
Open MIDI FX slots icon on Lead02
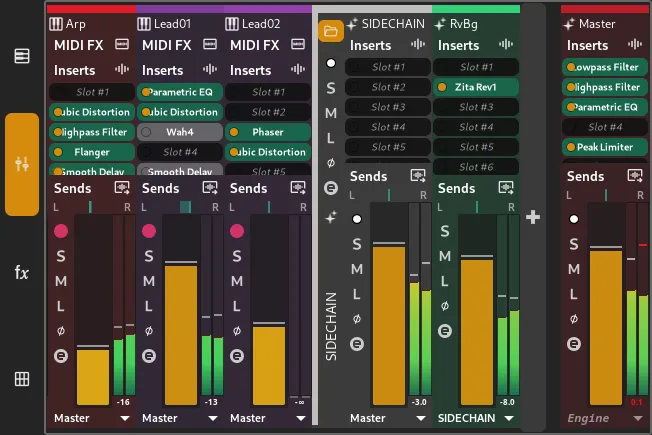[298, 44]
